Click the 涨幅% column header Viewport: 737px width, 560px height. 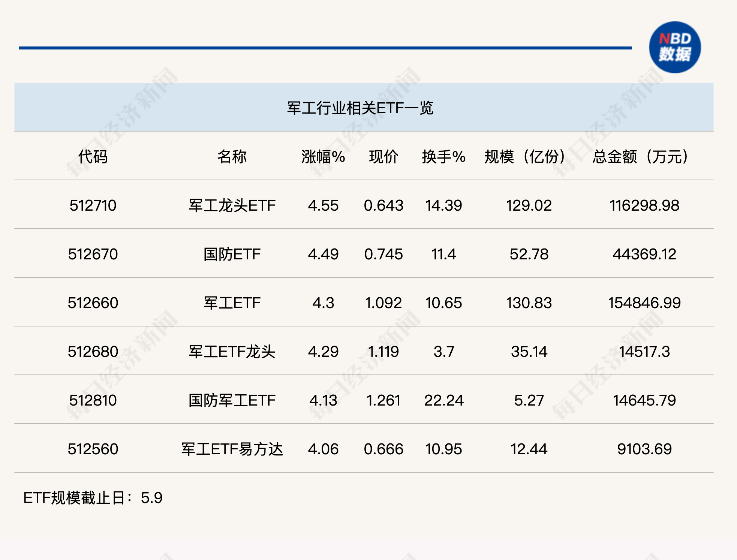(x=323, y=156)
